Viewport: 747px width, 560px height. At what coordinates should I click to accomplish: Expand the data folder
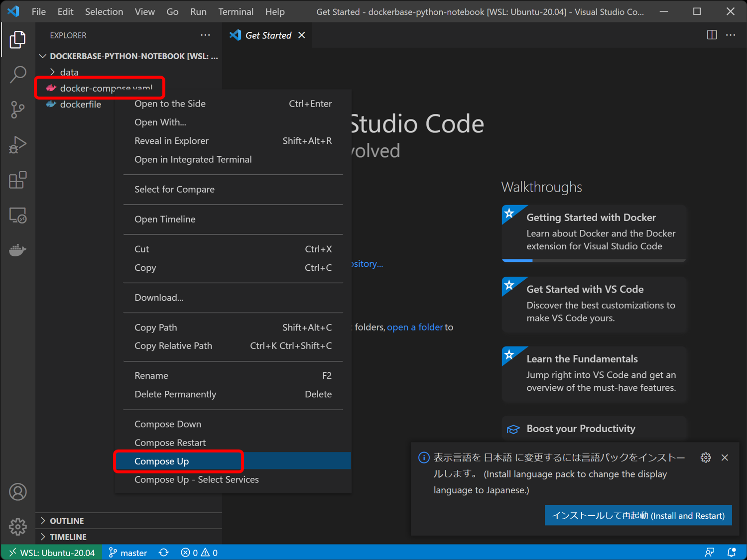(69, 72)
